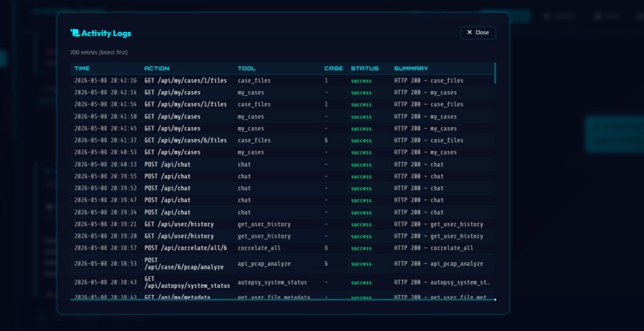This screenshot has width=644, height=331.
Task: Close the Activity Logs dialog
Action: [x=478, y=33]
